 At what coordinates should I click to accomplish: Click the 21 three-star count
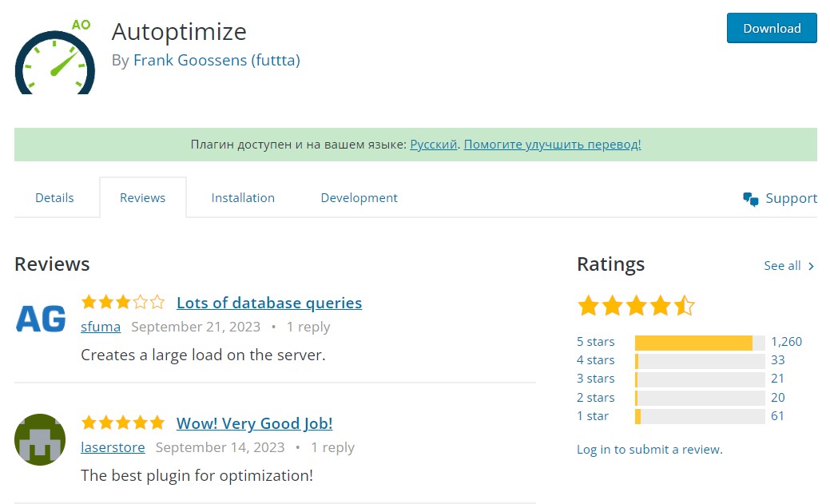coord(777,379)
